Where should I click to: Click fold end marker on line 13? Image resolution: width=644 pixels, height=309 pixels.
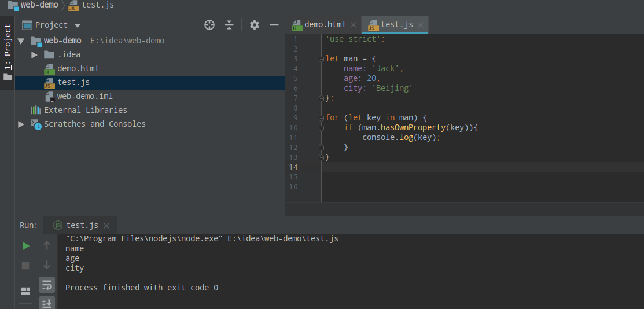click(x=321, y=157)
